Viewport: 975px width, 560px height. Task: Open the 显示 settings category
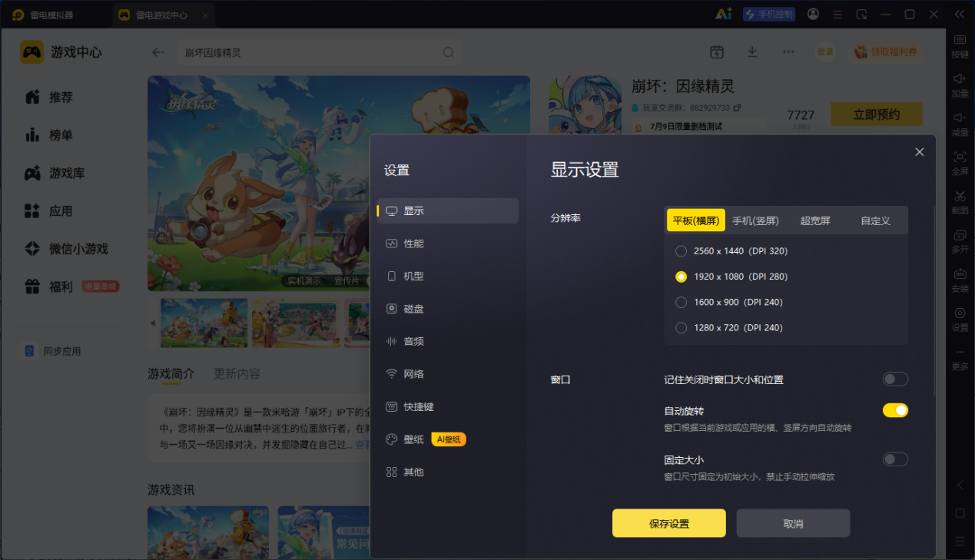click(x=448, y=210)
